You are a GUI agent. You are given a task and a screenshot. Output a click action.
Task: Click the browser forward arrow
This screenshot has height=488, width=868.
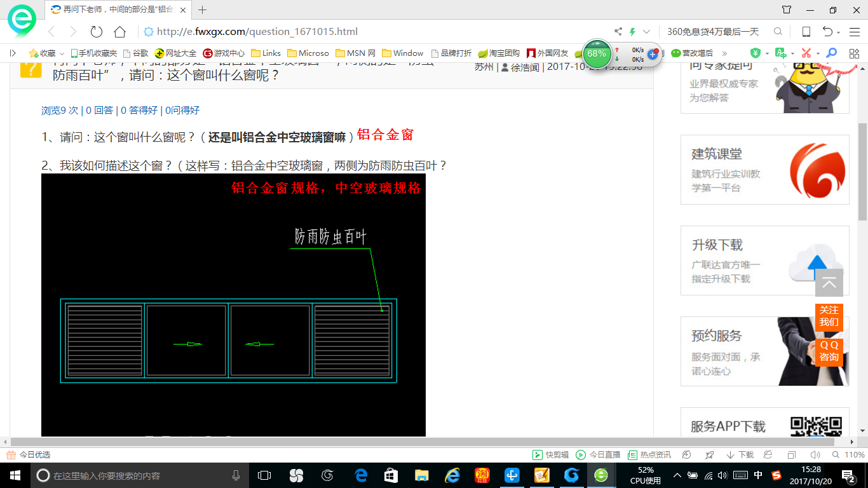(x=73, y=32)
